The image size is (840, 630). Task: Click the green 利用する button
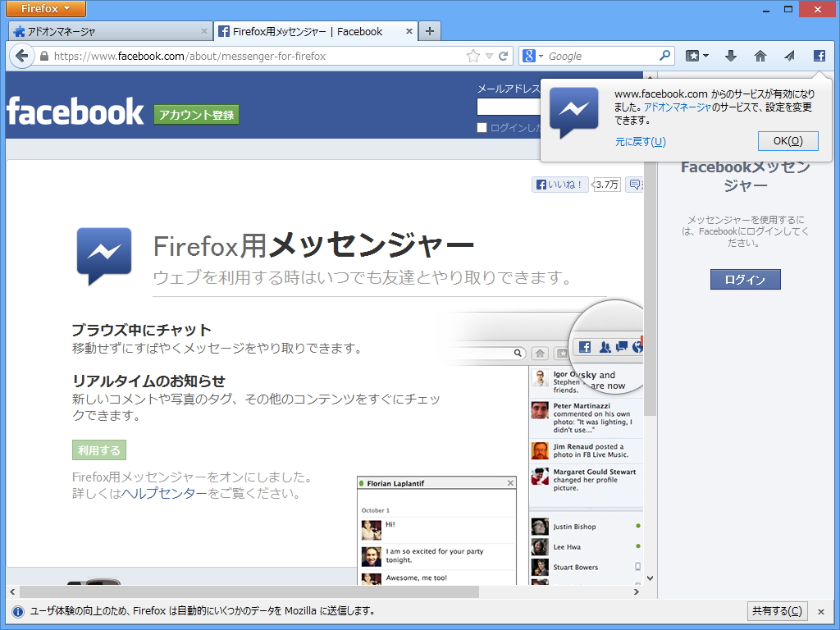click(x=99, y=450)
